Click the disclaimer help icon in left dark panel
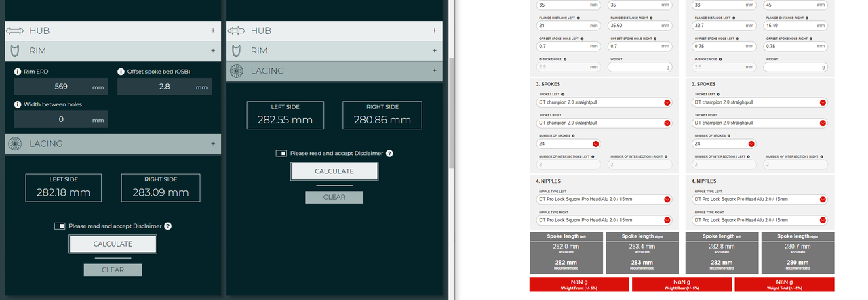This screenshot has height=300, width=868. pos(168,226)
